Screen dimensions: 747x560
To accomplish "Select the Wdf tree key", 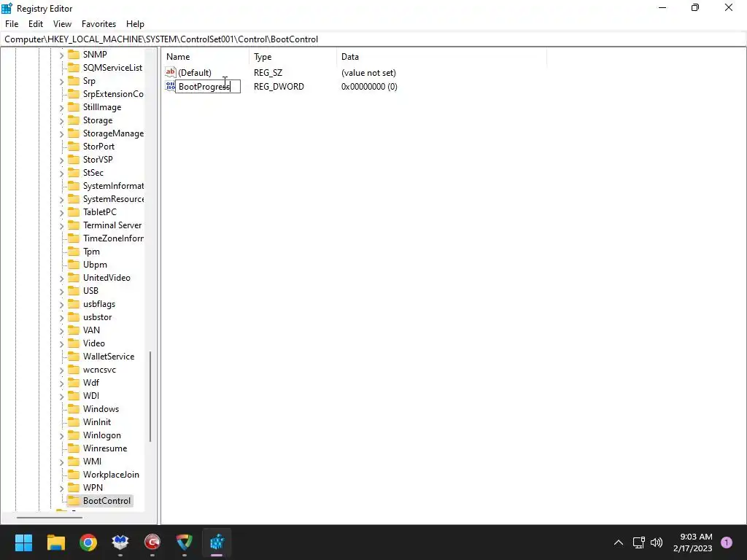I will tap(91, 382).
